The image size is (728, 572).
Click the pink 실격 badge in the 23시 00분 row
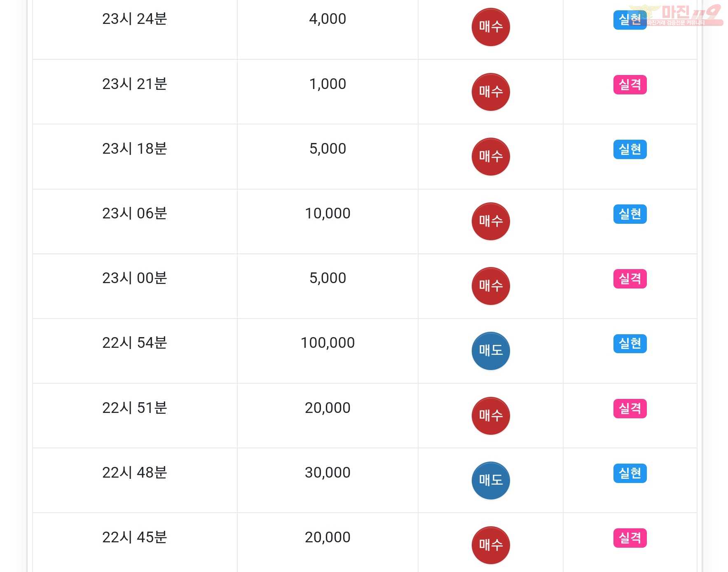point(630,279)
